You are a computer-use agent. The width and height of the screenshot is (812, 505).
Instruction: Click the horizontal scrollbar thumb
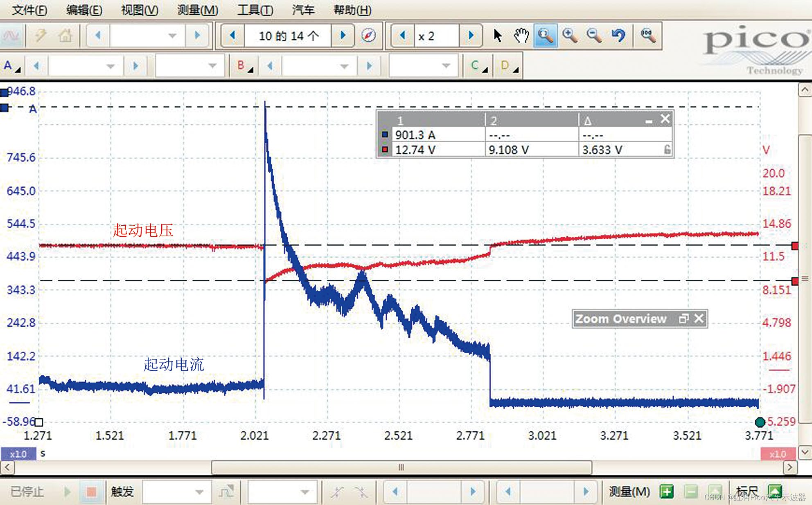click(x=401, y=467)
